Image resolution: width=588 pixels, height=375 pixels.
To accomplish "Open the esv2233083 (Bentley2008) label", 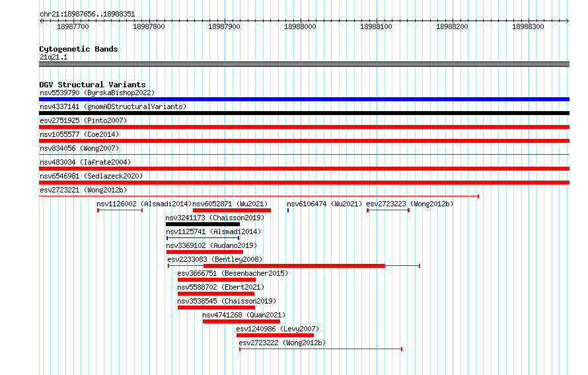I will 215,259.
